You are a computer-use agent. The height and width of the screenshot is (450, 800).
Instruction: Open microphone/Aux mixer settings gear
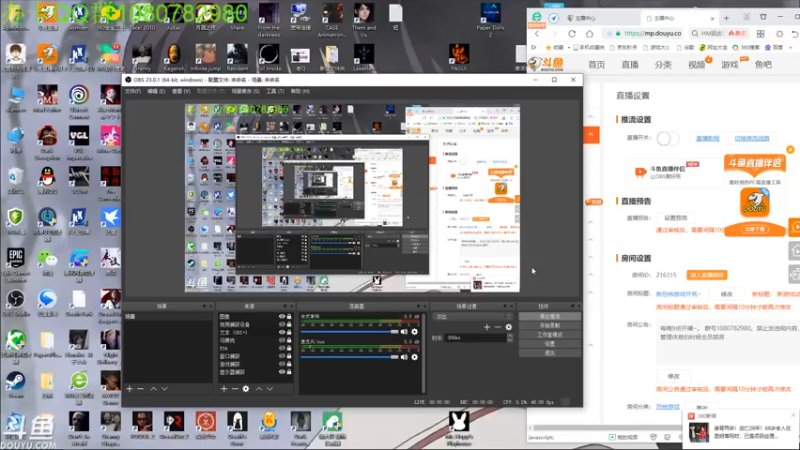(x=414, y=357)
